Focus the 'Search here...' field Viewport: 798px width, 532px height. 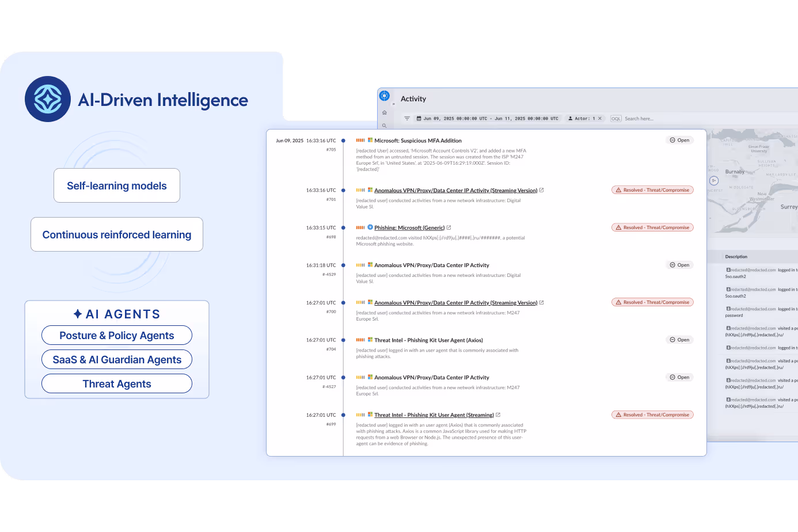pos(639,119)
